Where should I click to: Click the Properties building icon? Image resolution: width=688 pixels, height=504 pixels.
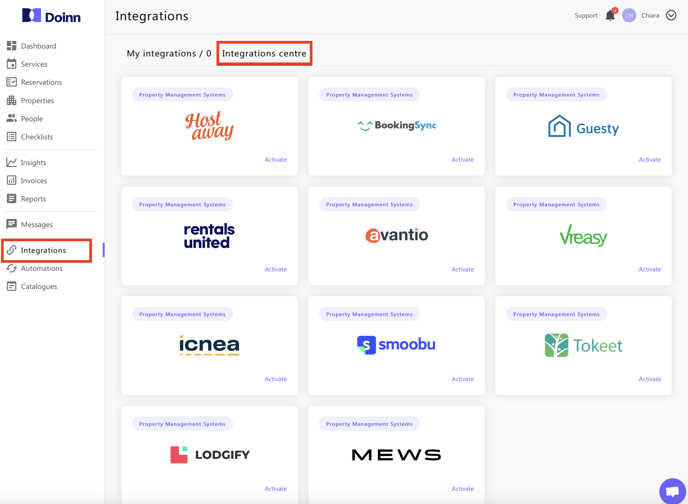click(x=12, y=100)
